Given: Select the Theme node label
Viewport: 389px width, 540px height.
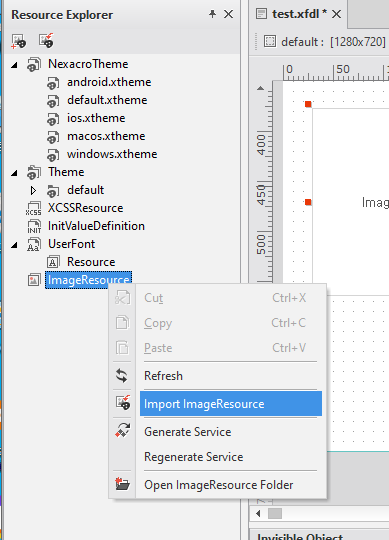Looking at the screenshot, I should [66, 172].
